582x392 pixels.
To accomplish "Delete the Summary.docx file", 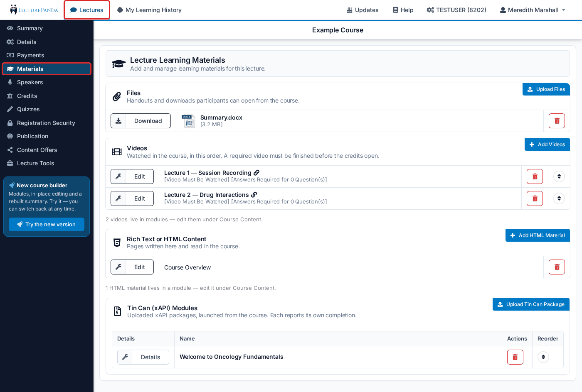I will pos(557,121).
